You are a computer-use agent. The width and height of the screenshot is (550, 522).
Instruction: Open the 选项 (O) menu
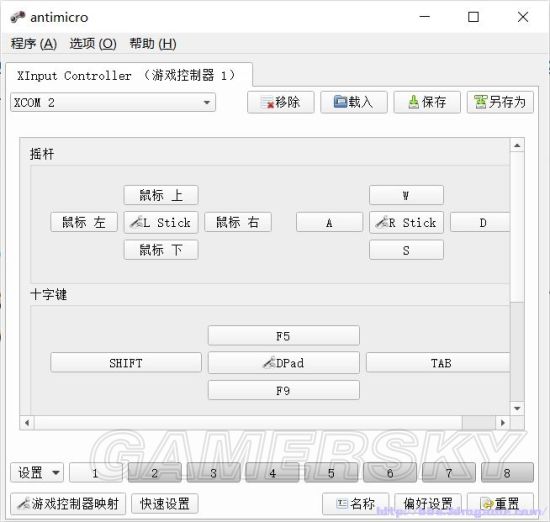pyautogui.click(x=93, y=44)
